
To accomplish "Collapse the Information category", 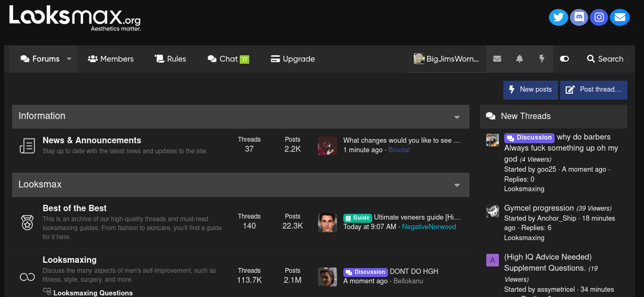I will pos(457,117).
